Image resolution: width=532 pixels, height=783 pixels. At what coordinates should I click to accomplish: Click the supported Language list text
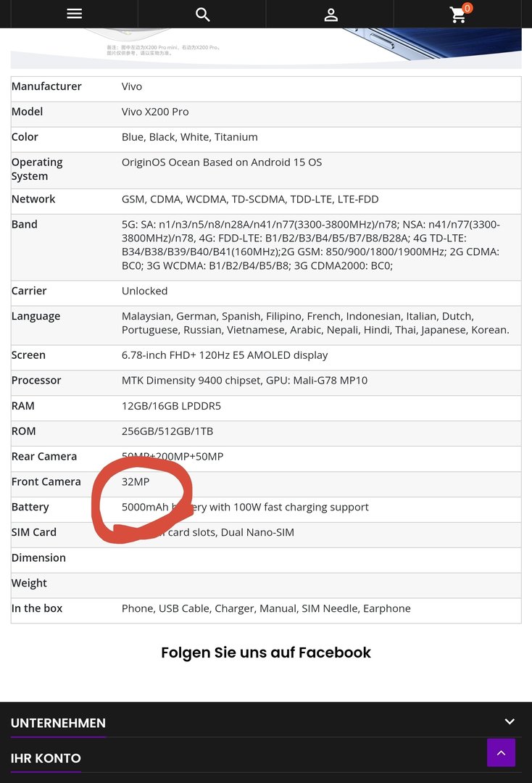[x=315, y=323]
